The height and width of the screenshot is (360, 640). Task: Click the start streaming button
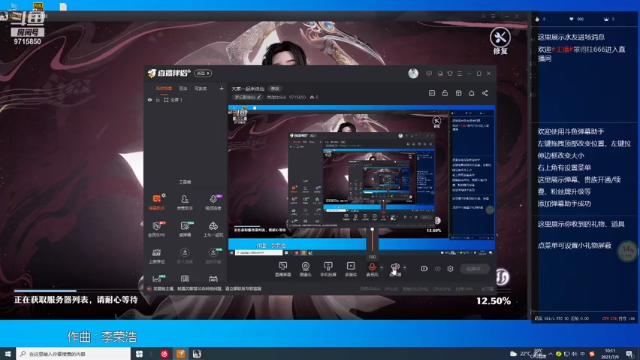(x=474, y=269)
